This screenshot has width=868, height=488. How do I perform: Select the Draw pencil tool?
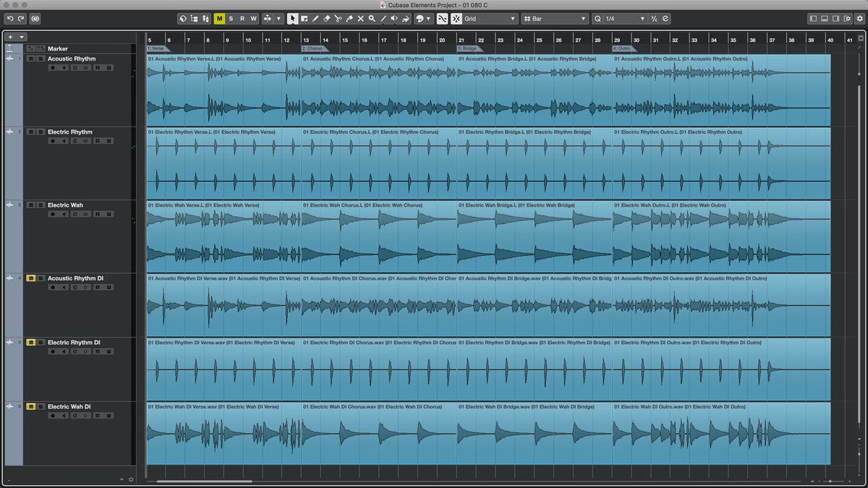pyautogui.click(x=315, y=19)
